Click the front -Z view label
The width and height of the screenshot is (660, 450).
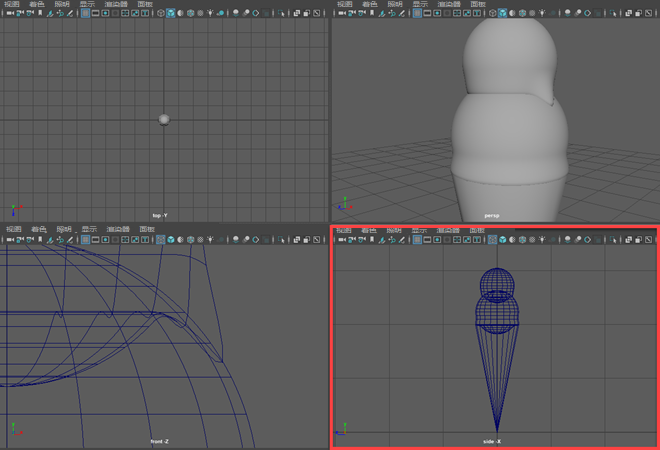click(x=160, y=442)
